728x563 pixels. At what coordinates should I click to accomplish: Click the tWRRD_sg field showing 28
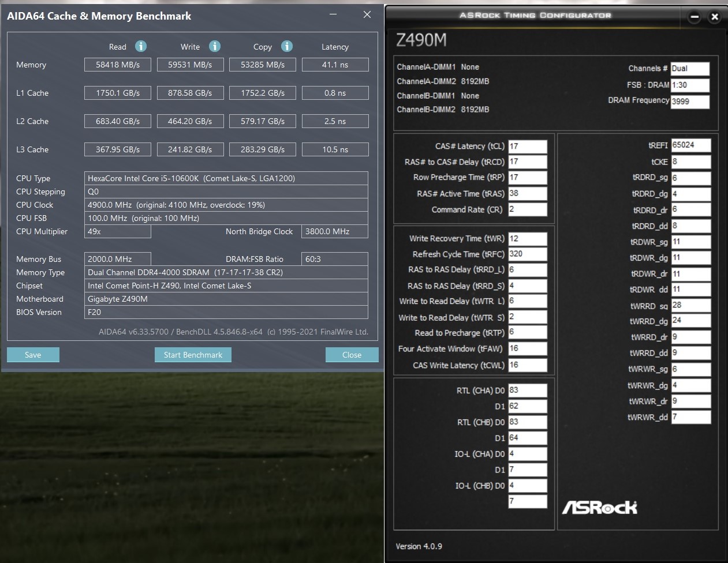coord(690,306)
